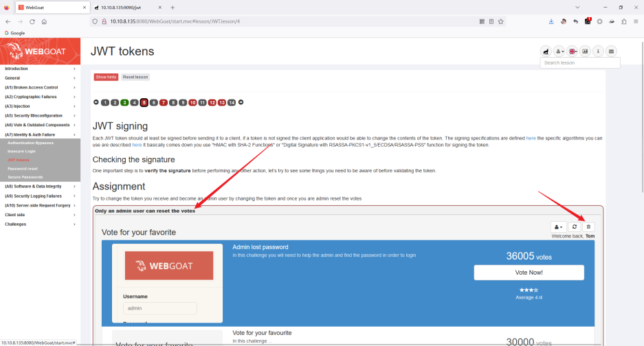Go to browser home page
The width and height of the screenshot is (644, 346).
tap(44, 21)
